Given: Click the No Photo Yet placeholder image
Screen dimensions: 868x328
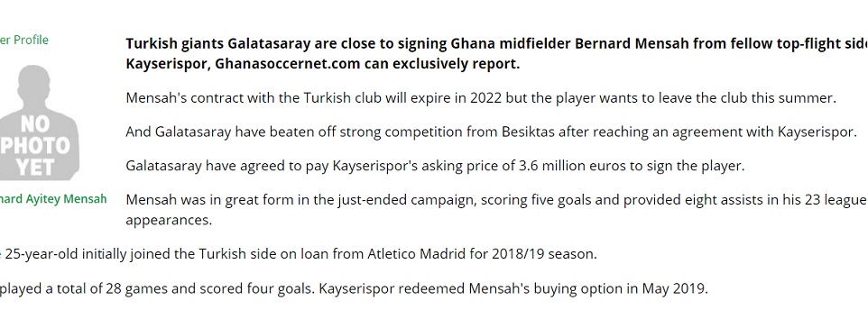Looking at the screenshot, I should (x=39, y=123).
